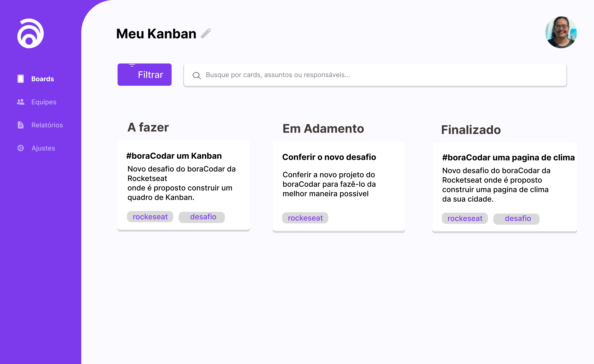Viewport: 594px width, 364px height.
Task: Open Equipes via its people icon
Action: [x=20, y=102]
